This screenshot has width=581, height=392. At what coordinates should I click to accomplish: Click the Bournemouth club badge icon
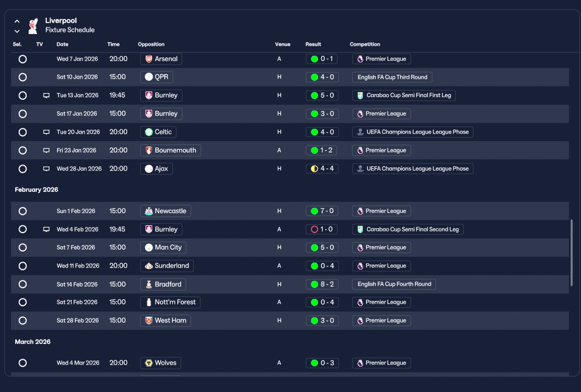tap(148, 150)
